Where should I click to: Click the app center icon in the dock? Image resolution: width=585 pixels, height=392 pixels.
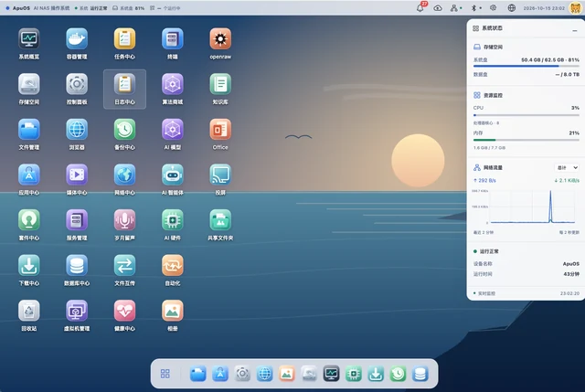[220, 374]
